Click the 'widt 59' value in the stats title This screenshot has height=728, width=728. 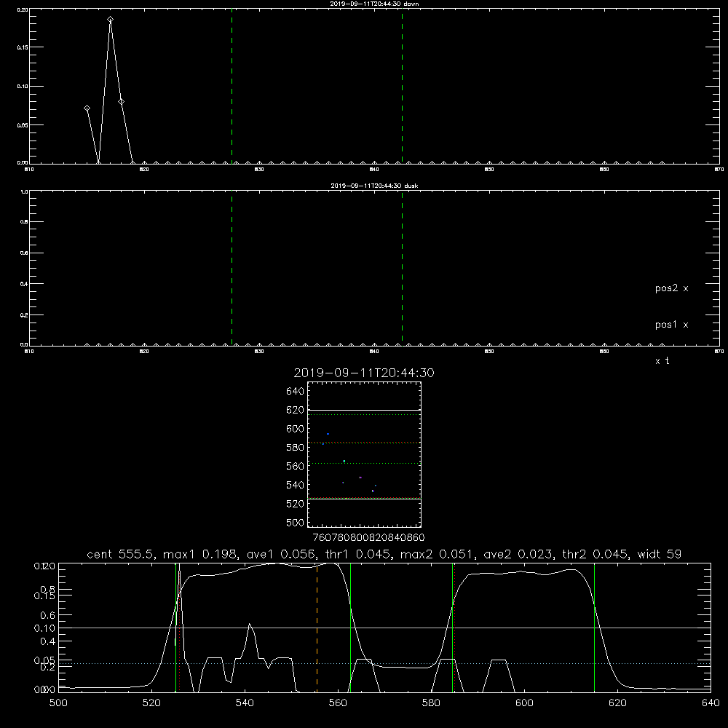[660, 554]
